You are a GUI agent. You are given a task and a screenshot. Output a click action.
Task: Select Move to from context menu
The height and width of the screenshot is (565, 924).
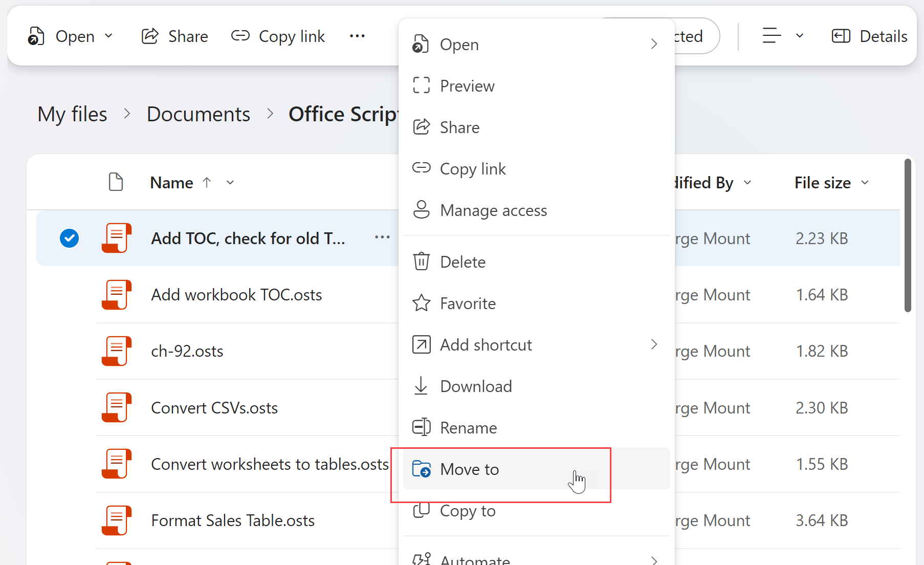click(x=470, y=469)
